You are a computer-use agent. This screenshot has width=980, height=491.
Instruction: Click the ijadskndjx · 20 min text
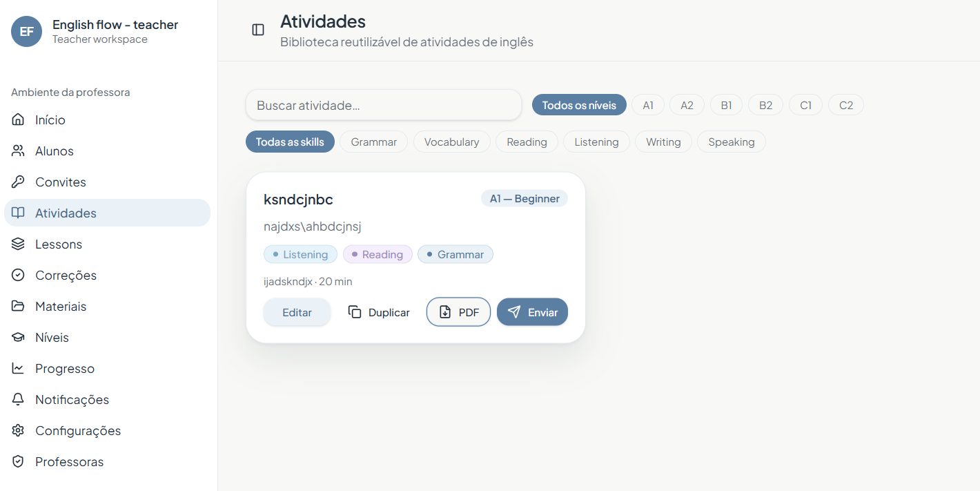[308, 282]
